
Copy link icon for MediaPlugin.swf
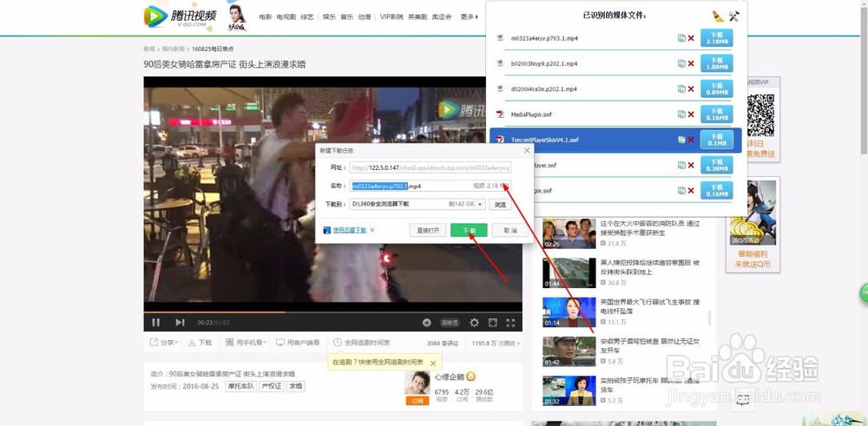[x=681, y=114]
